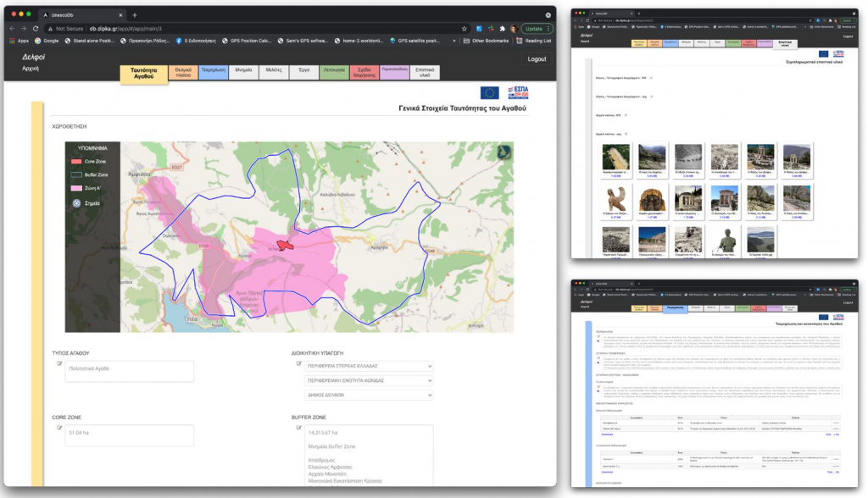This screenshot has height=498, width=868.
Task: Click Logout in the main window
Action: coord(537,59)
